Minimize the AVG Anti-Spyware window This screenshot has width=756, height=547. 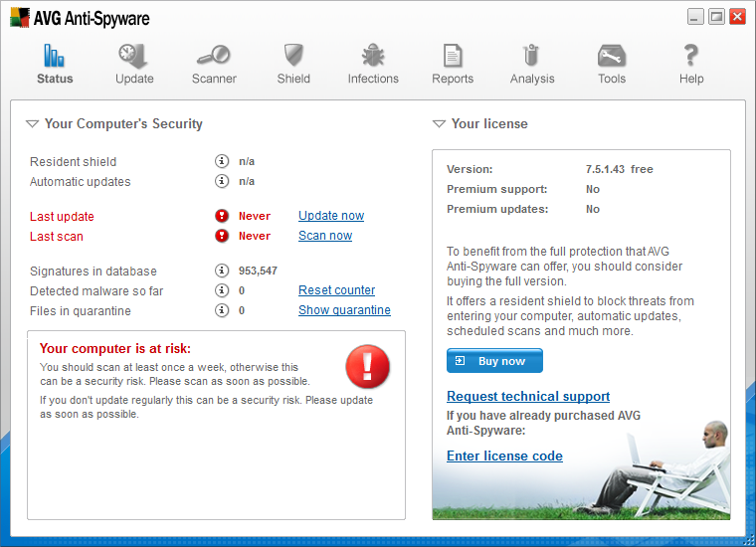click(694, 17)
